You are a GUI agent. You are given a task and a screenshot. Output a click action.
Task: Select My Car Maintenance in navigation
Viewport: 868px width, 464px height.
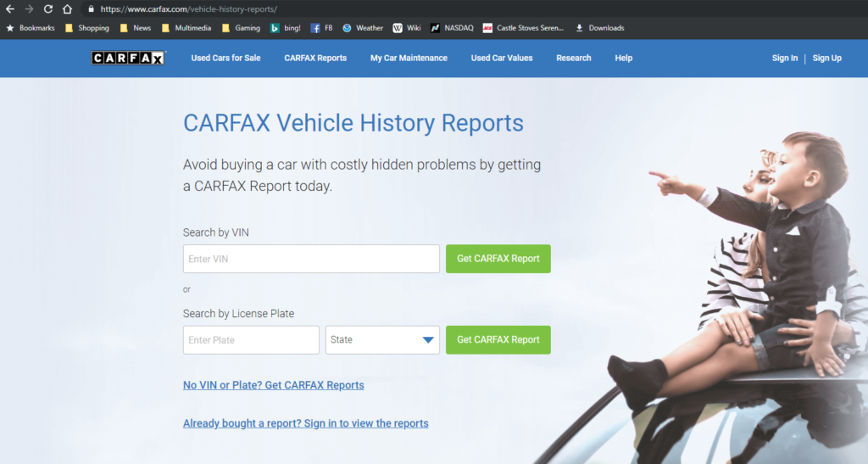[x=409, y=58]
